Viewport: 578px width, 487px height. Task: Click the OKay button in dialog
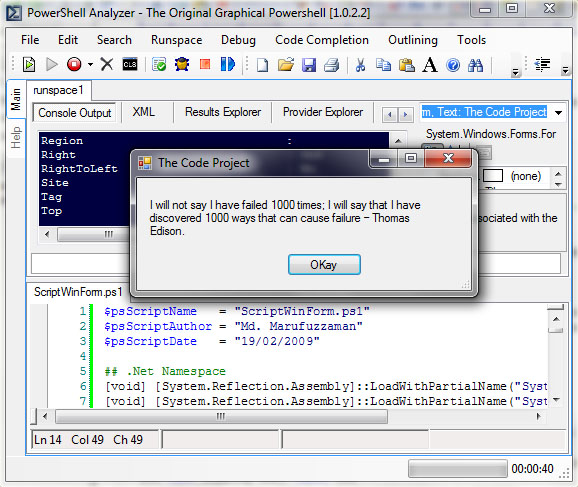[x=324, y=265]
